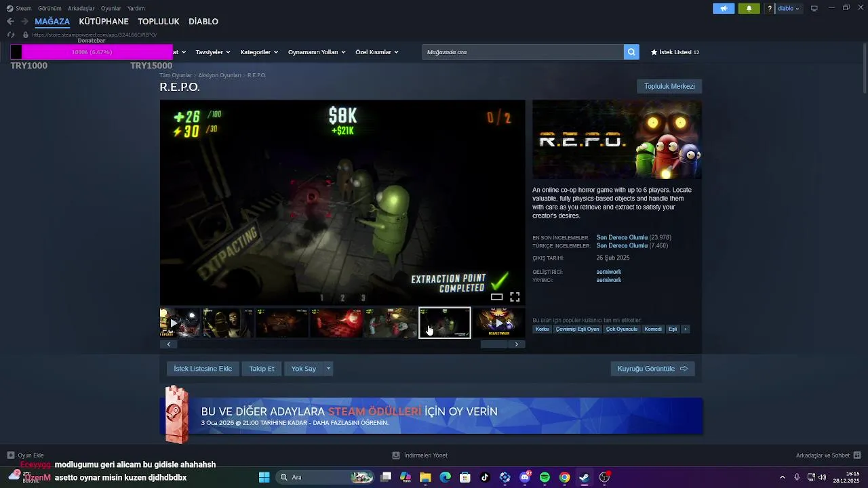Screen dimensions: 868x488
Task: Open Microsoft Edge from the taskbar
Action: tap(445, 477)
